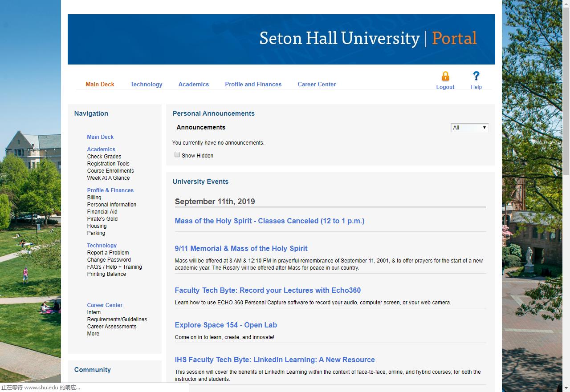
Task: Open the Intern link
Action: coord(94,312)
